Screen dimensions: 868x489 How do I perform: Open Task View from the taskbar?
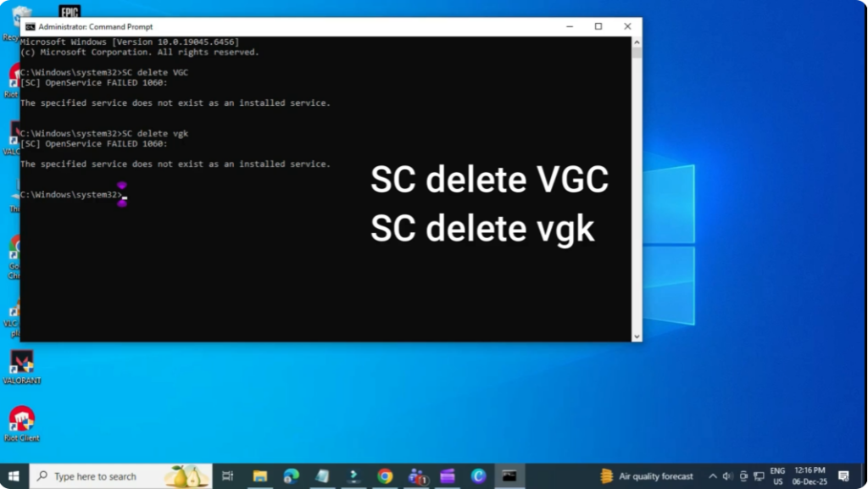pyautogui.click(x=226, y=475)
